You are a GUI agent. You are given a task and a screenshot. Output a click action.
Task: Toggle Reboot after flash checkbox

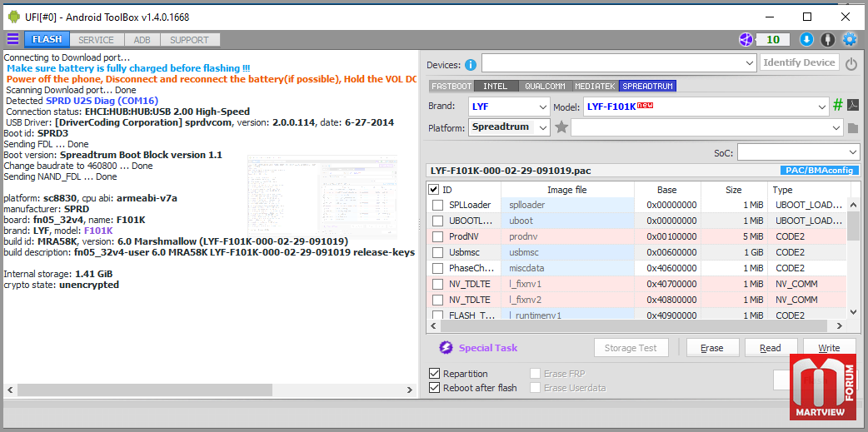(x=435, y=388)
